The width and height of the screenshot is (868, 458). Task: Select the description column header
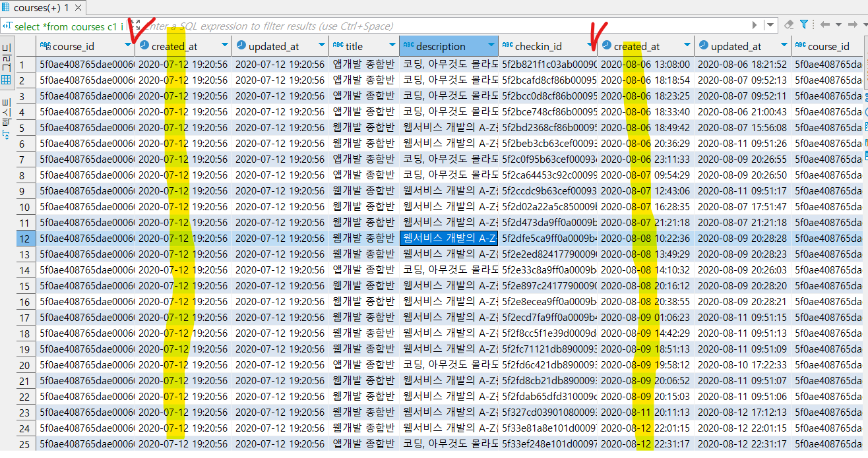pos(449,46)
